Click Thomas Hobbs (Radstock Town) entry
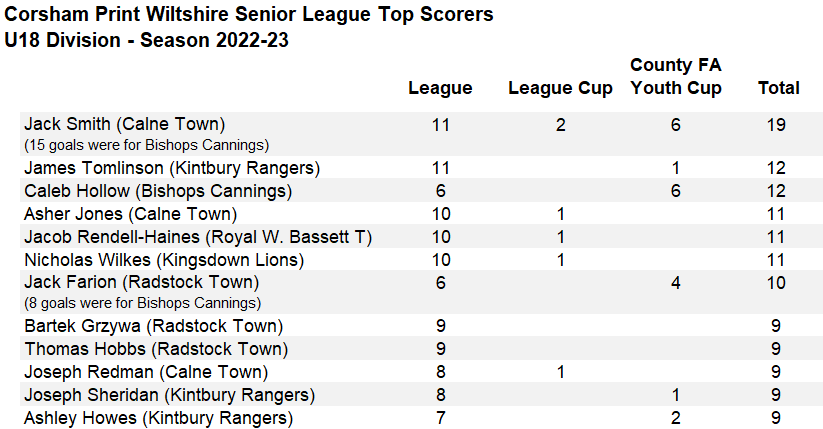Viewport: 823px width, 429px height. click(156, 349)
